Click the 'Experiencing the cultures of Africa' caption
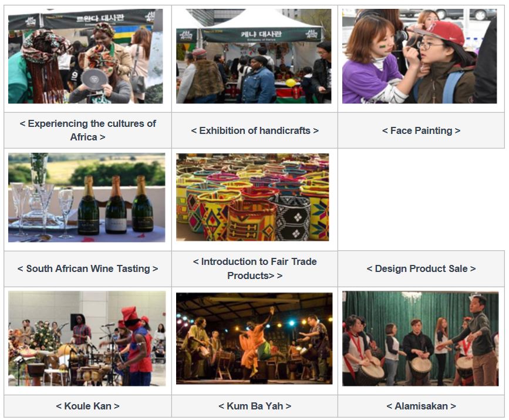Image resolution: width=509 pixels, height=420 pixels. pyautogui.click(x=87, y=130)
